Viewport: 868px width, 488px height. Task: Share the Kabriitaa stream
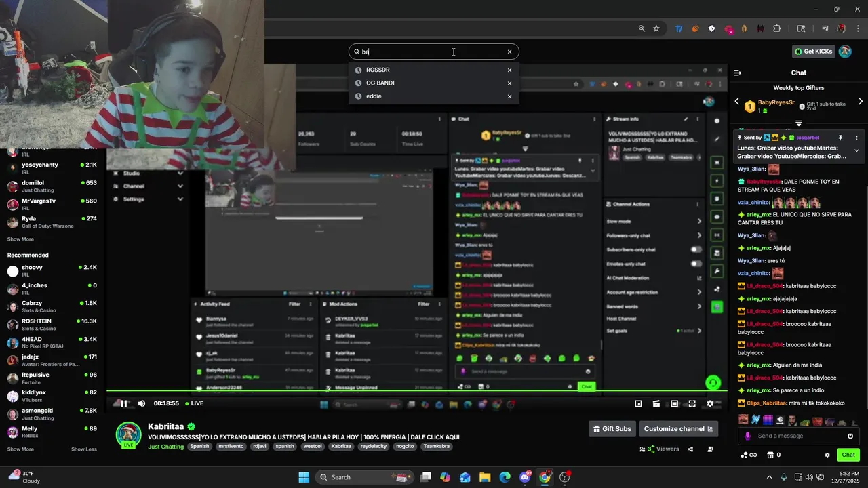tap(690, 449)
